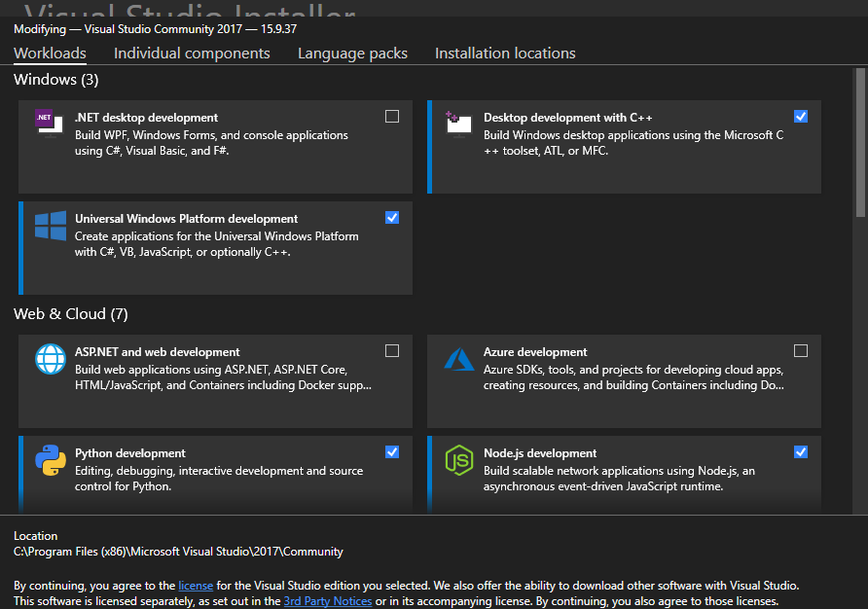Disable the Python development checkbox
The width and height of the screenshot is (868, 609).
click(392, 452)
